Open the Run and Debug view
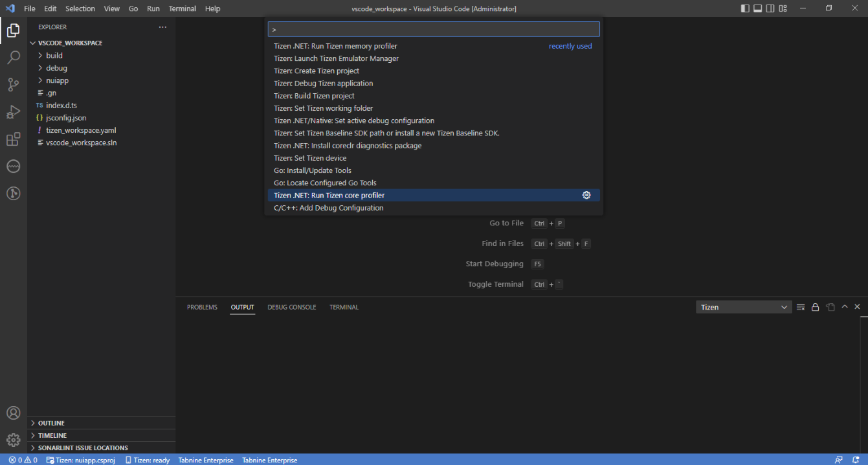Viewport: 868px width, 465px height. click(14, 111)
